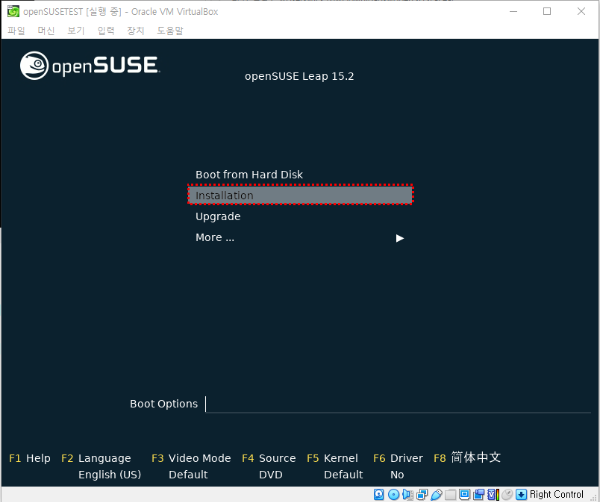Choose the highlighted Installation entry
The width and height of the screenshot is (600, 502).
coord(300,195)
